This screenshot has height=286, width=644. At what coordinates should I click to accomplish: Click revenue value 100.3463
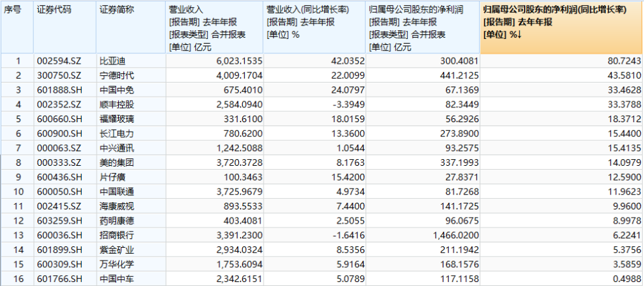[x=244, y=177]
